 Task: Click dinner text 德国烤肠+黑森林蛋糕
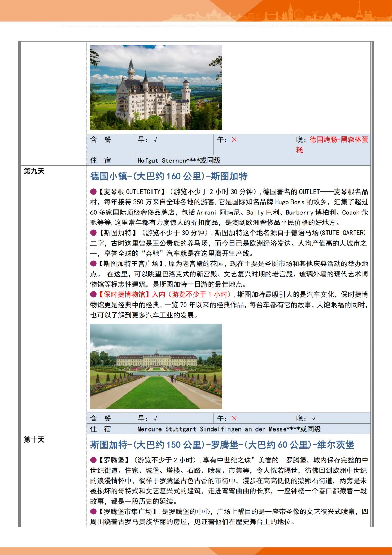(x=332, y=145)
